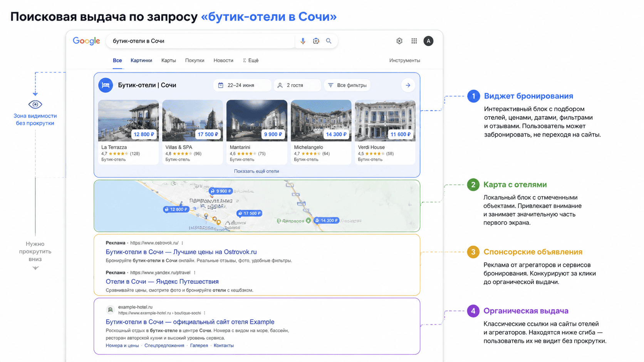
Task: Open the three-dot menu of the Ostrovok ad
Action: 182,243
